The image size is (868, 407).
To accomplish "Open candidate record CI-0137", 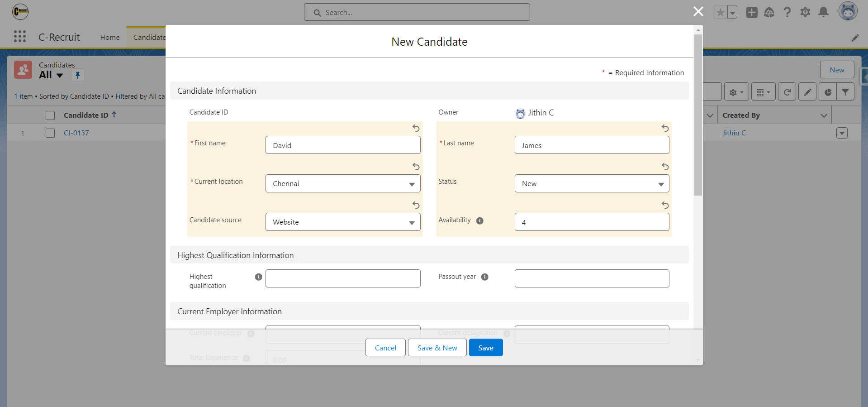I will tap(76, 133).
